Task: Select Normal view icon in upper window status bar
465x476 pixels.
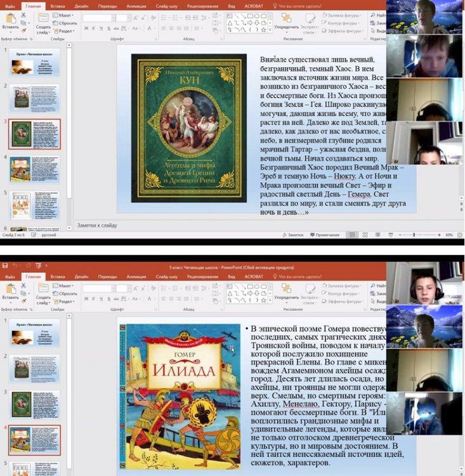Action: (x=352, y=235)
